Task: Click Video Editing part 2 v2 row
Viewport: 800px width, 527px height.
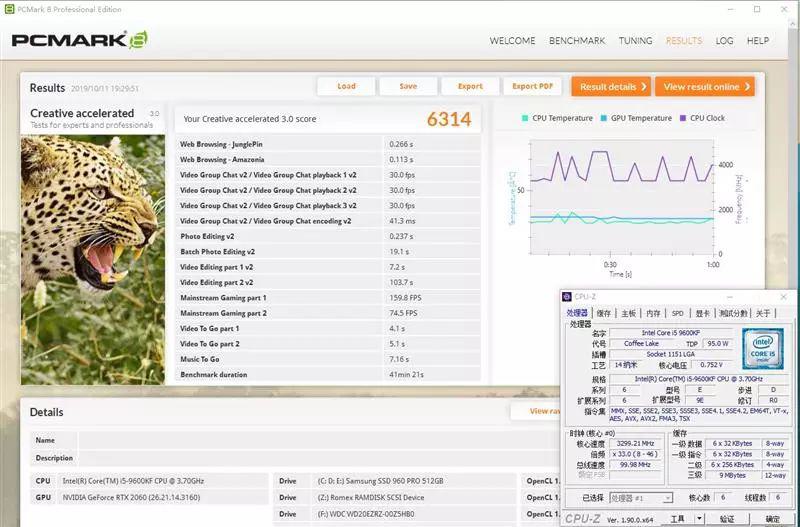Action: click(328, 282)
